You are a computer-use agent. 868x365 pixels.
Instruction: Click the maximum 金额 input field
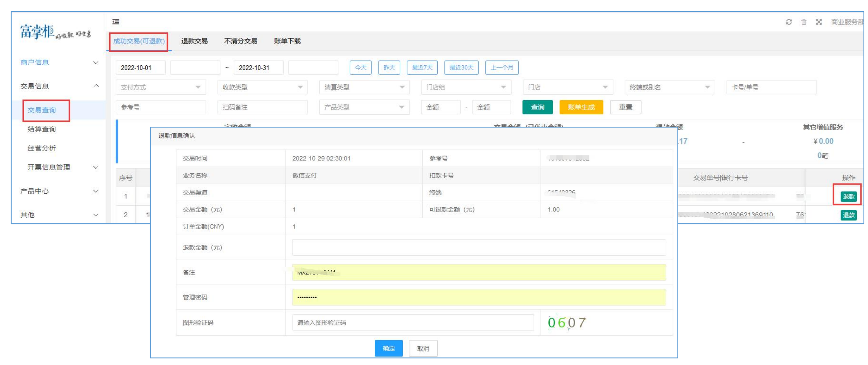[491, 107]
